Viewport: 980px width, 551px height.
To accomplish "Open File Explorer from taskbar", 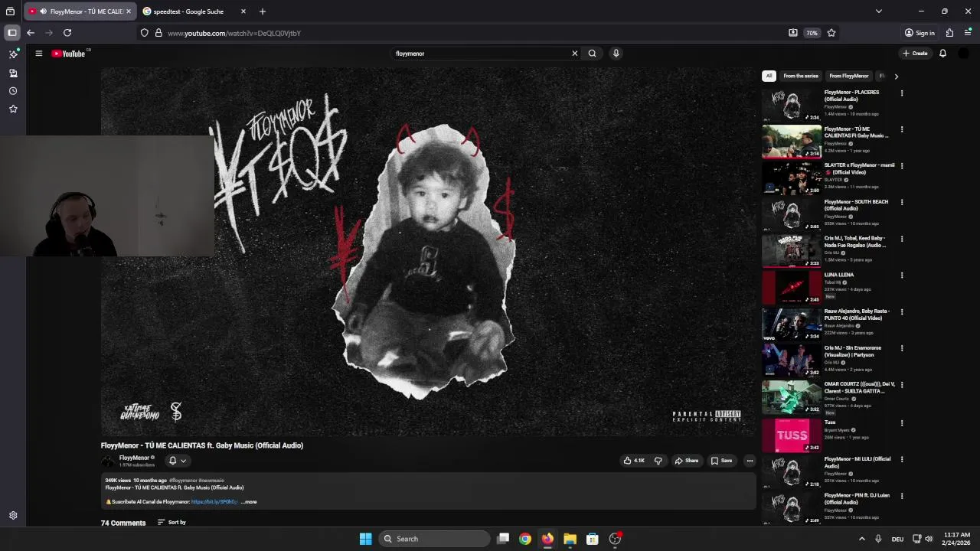I will coord(570,539).
